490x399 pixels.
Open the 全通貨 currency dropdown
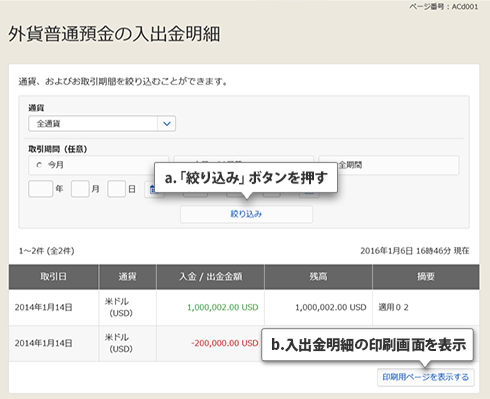pyautogui.click(x=102, y=124)
